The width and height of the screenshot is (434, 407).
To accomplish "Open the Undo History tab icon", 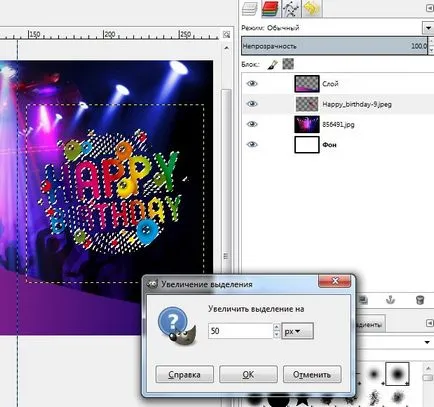I will coord(311,8).
